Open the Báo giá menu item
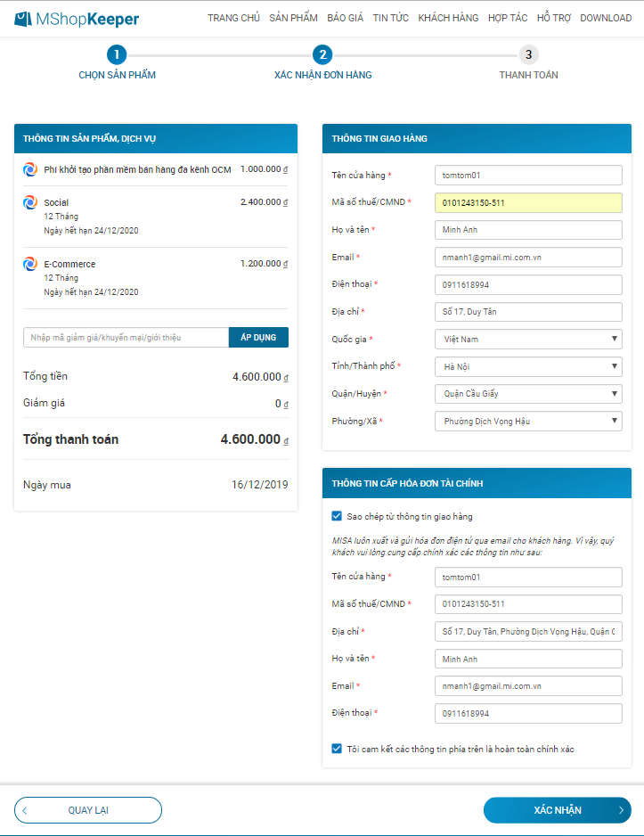The width and height of the screenshot is (644, 836). 345,18
